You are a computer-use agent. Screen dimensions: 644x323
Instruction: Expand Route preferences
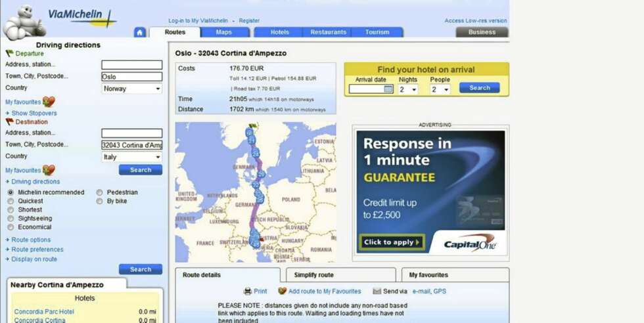pos(37,249)
